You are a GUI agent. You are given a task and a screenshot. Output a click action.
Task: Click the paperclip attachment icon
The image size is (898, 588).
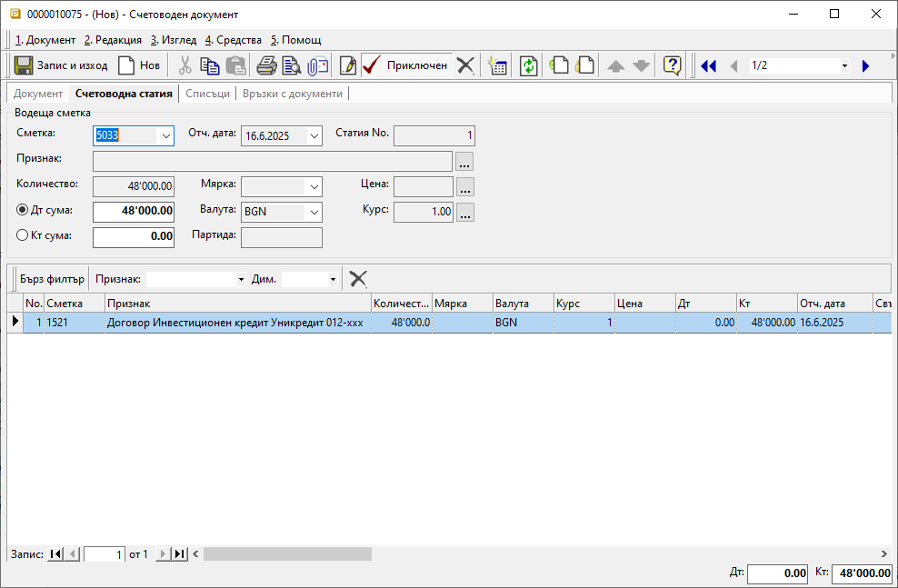tap(317, 65)
